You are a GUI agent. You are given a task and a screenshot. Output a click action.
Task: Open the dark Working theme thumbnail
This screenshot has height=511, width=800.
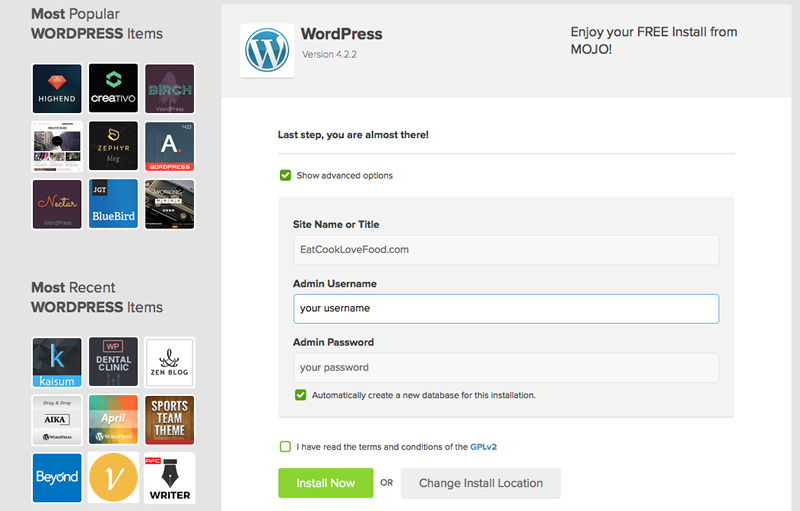pyautogui.click(x=169, y=204)
